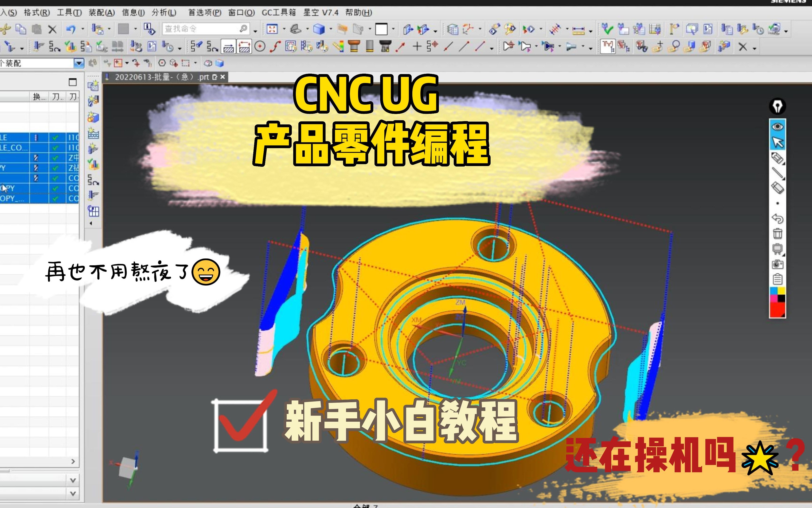Click the hexagon snap point icon

coord(162,63)
